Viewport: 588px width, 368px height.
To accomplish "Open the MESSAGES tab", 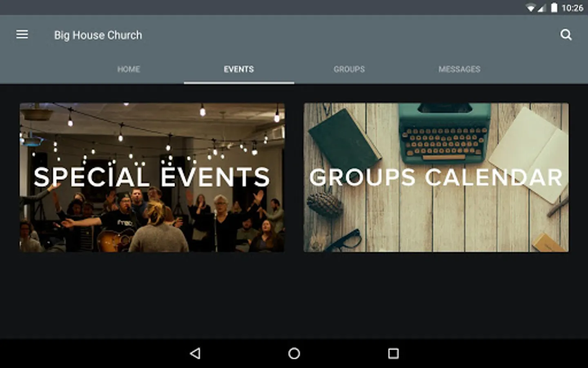I will click(459, 69).
